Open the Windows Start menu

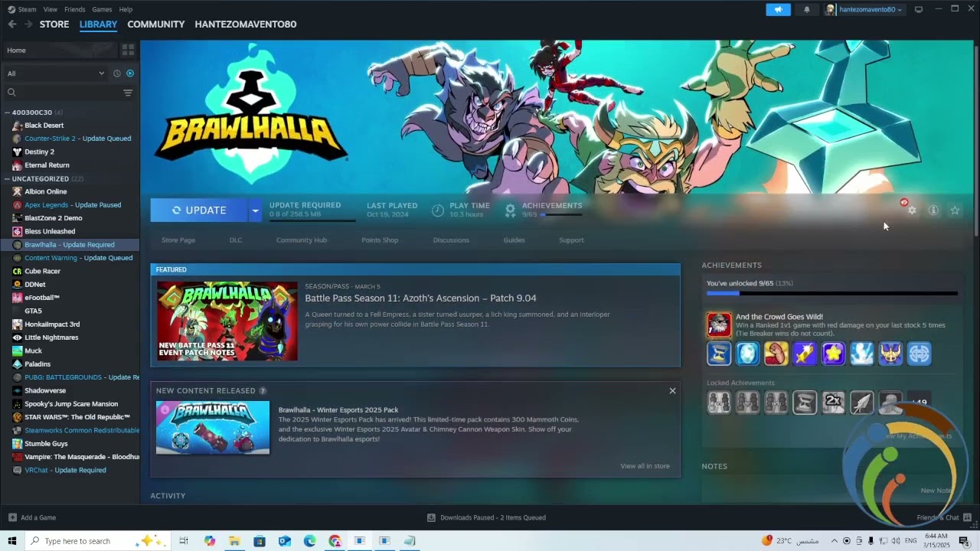coord(12,541)
